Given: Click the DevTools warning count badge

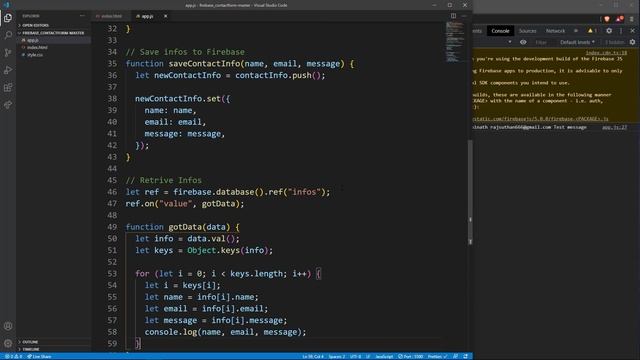Looking at the screenshot, I should pyautogui.click(x=592, y=31).
